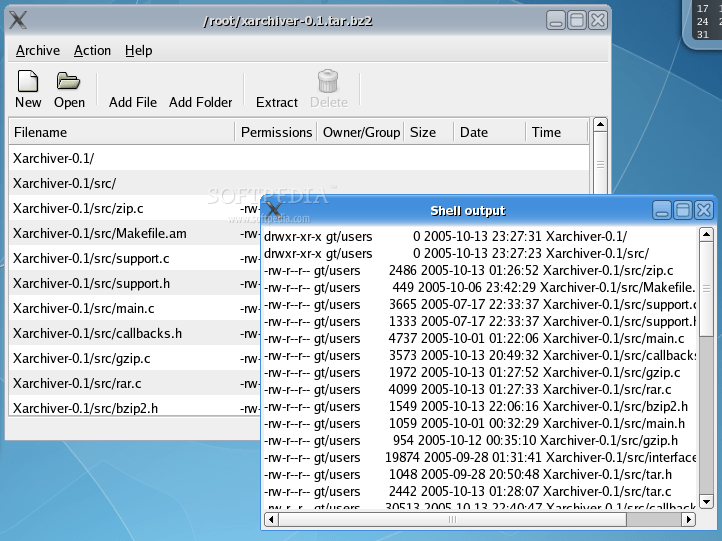The image size is (722, 541).
Task: Select Xarchiver-0.1/src/callbacks.h in the file list
Action: point(135,333)
